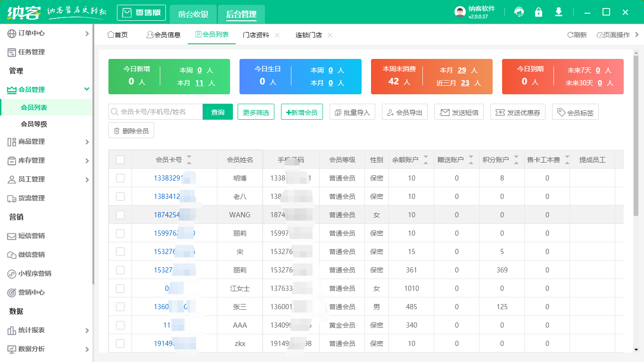Screen dimensions: 644x362
Task: Expand the 统计报表 chevron
Action: 87,330
